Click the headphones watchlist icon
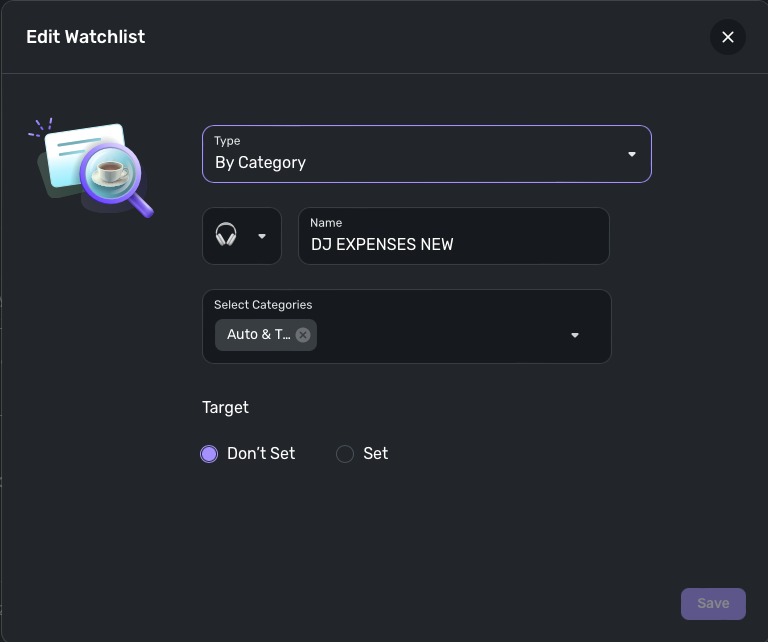768x642 pixels. point(227,236)
